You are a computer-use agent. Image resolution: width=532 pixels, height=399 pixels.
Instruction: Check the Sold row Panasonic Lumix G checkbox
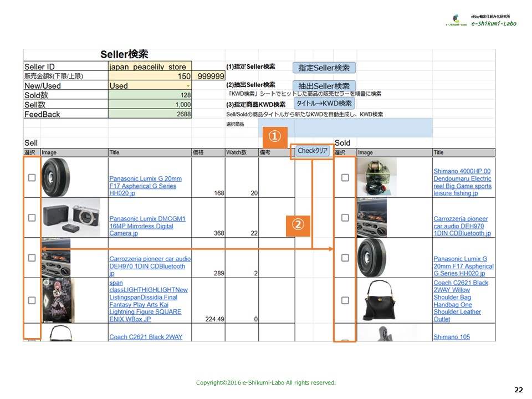tap(345, 258)
